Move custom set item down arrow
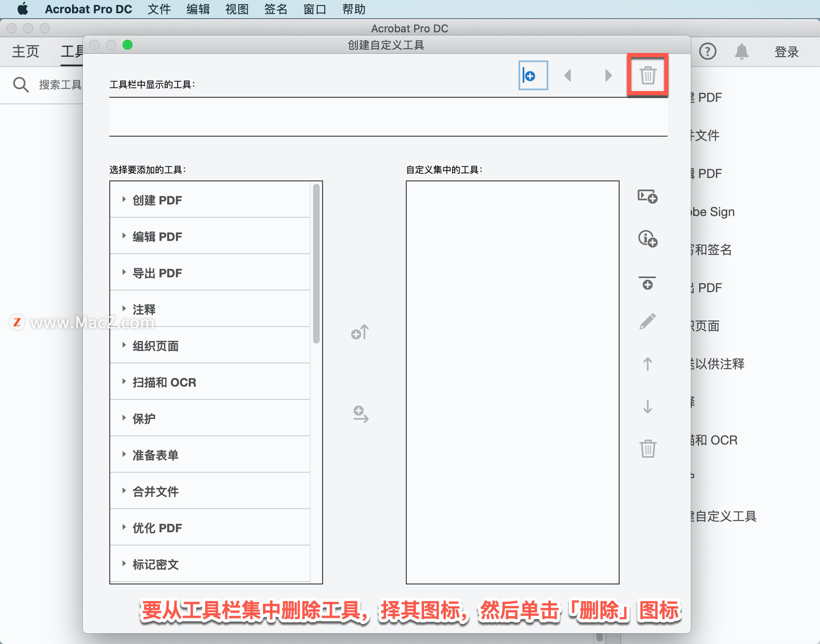Image resolution: width=820 pixels, height=644 pixels. pyautogui.click(x=647, y=406)
